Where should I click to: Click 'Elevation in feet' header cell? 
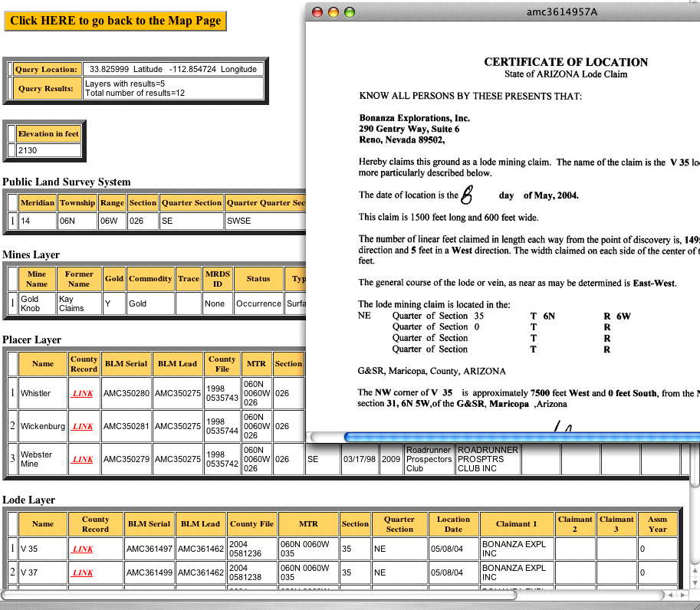(48, 134)
